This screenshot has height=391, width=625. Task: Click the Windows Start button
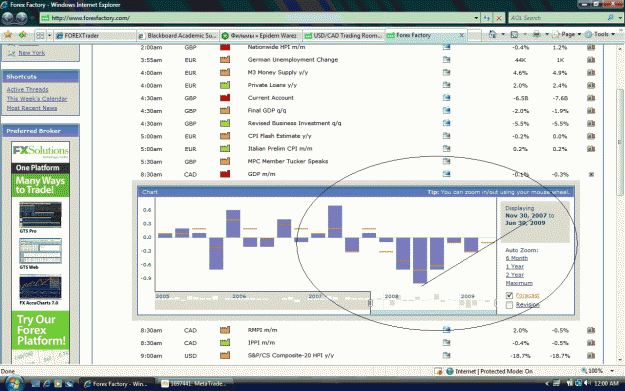(13, 383)
